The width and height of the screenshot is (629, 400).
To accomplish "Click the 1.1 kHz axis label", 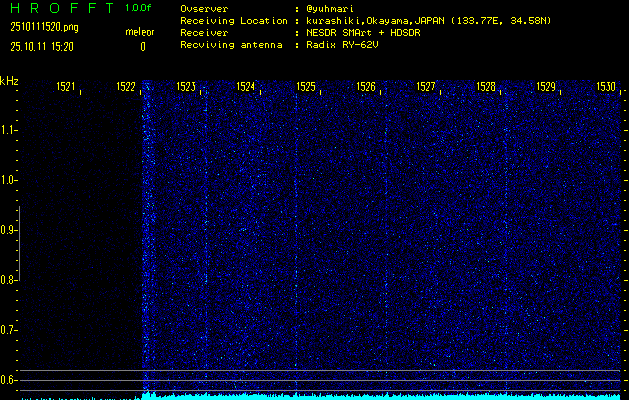I will (x=9, y=131).
